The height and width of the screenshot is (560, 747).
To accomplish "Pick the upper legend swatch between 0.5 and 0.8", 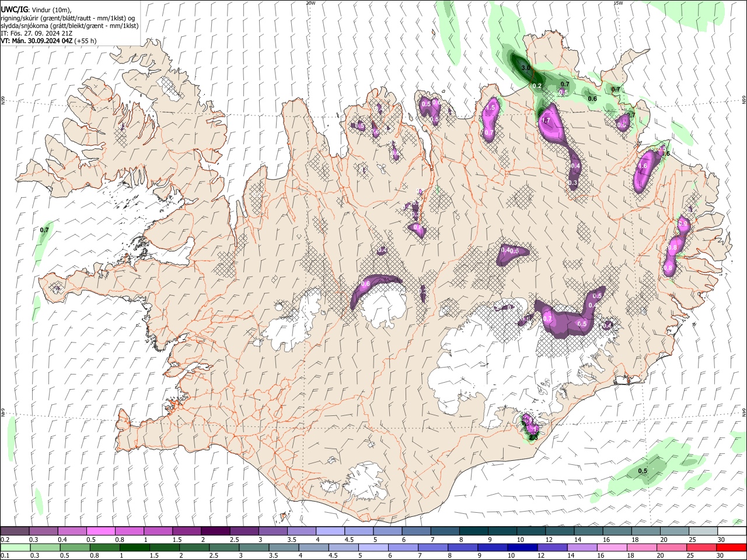I will click(100, 531).
